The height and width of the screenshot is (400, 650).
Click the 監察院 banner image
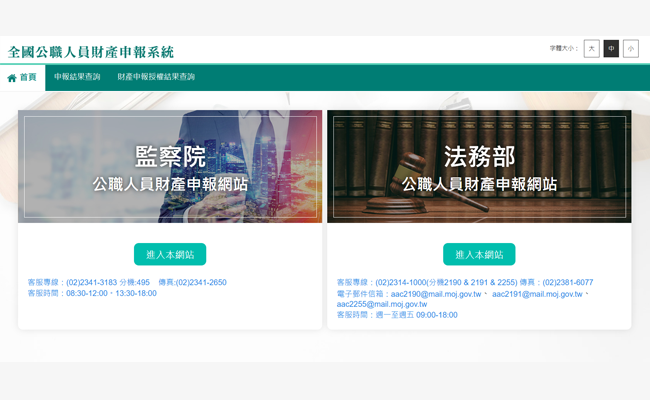point(170,166)
